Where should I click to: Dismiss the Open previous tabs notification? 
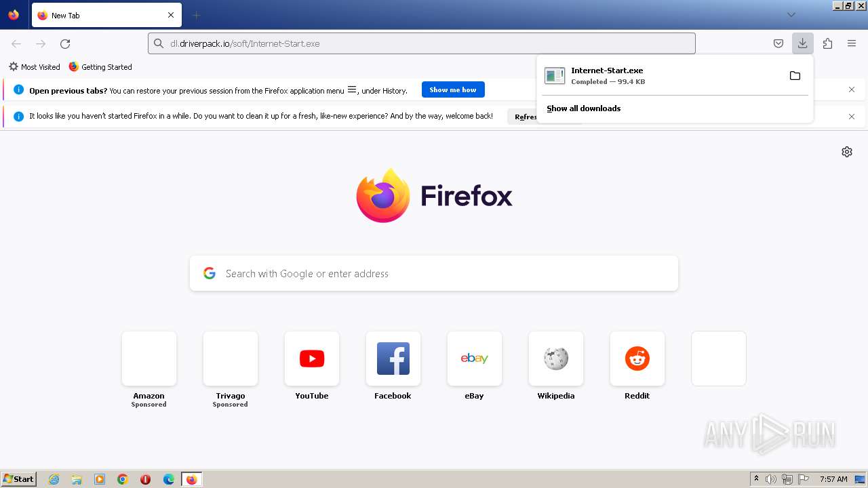tap(852, 89)
